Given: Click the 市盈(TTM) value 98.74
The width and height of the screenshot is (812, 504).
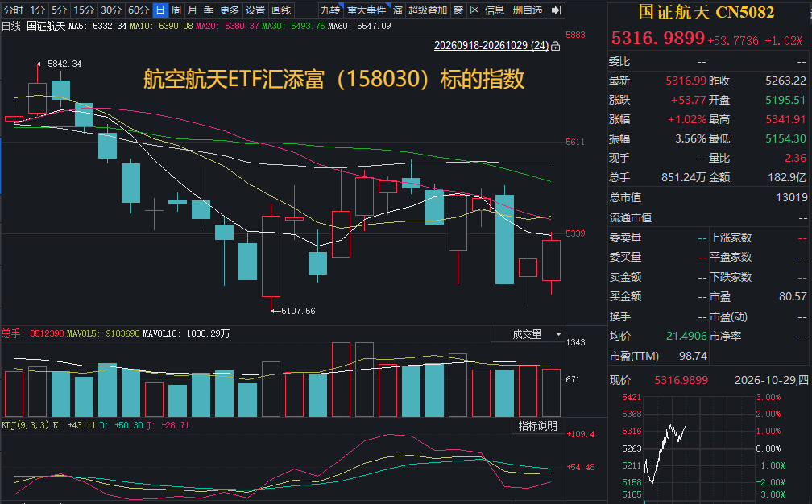Looking at the screenshot, I should pyautogui.click(x=693, y=356).
